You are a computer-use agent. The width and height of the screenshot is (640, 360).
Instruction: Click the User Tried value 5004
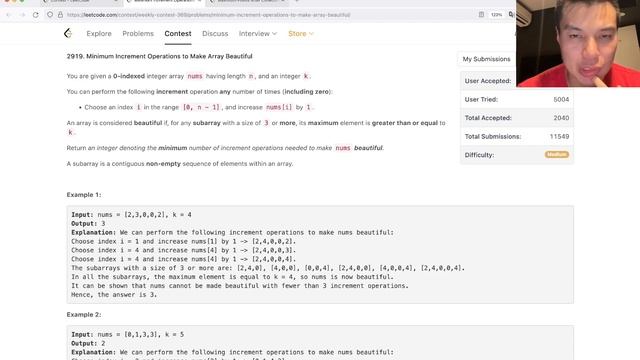(x=561, y=99)
